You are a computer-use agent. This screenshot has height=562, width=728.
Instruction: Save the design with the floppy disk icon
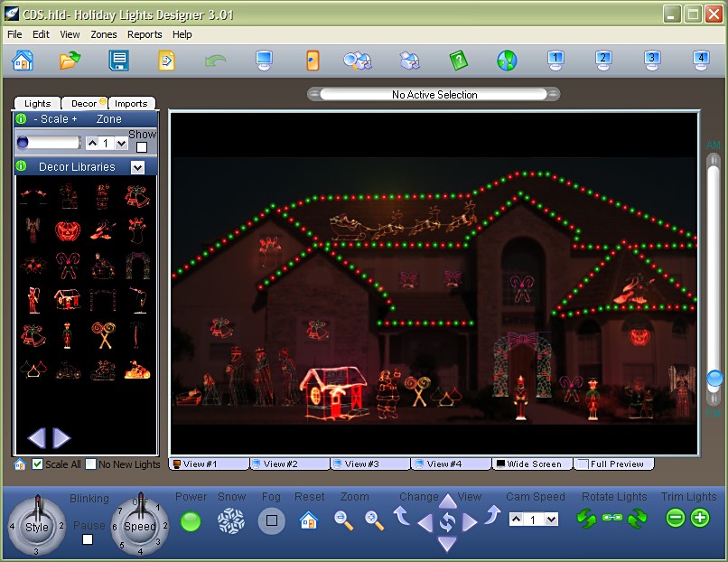click(x=119, y=61)
